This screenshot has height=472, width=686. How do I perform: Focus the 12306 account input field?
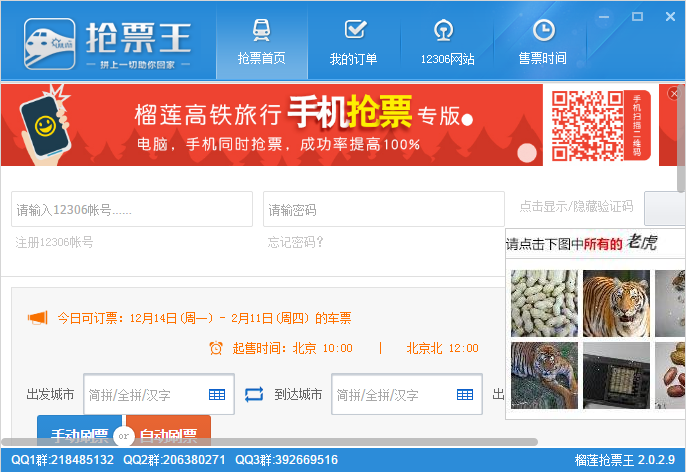[132, 210]
